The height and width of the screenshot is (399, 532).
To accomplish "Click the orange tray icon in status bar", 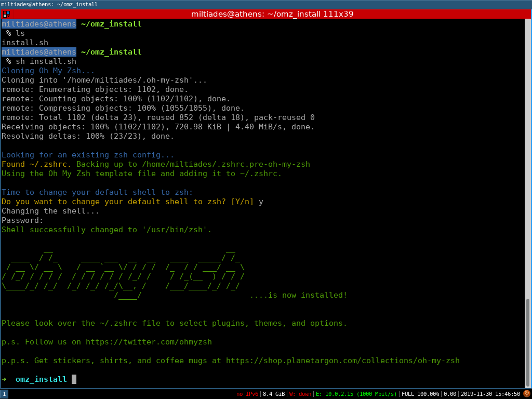I will pyautogui.click(x=527, y=394).
